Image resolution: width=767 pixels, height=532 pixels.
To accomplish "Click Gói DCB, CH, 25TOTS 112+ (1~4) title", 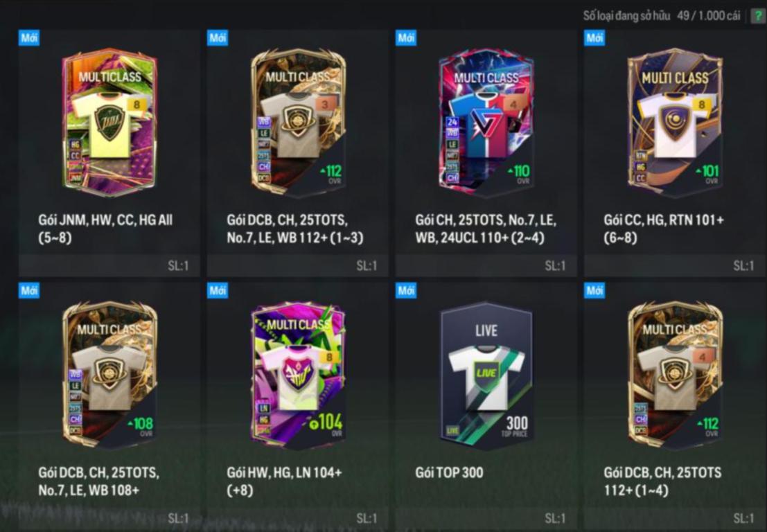I will (x=662, y=481).
